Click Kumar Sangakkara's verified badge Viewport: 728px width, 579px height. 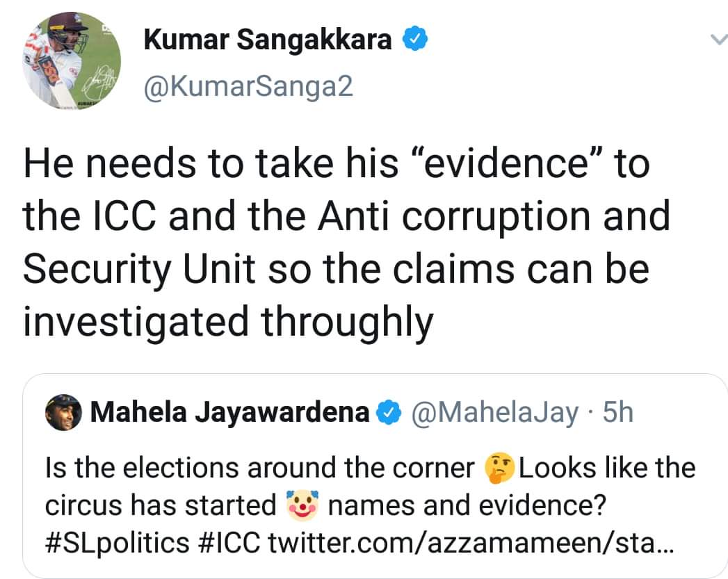(x=415, y=42)
